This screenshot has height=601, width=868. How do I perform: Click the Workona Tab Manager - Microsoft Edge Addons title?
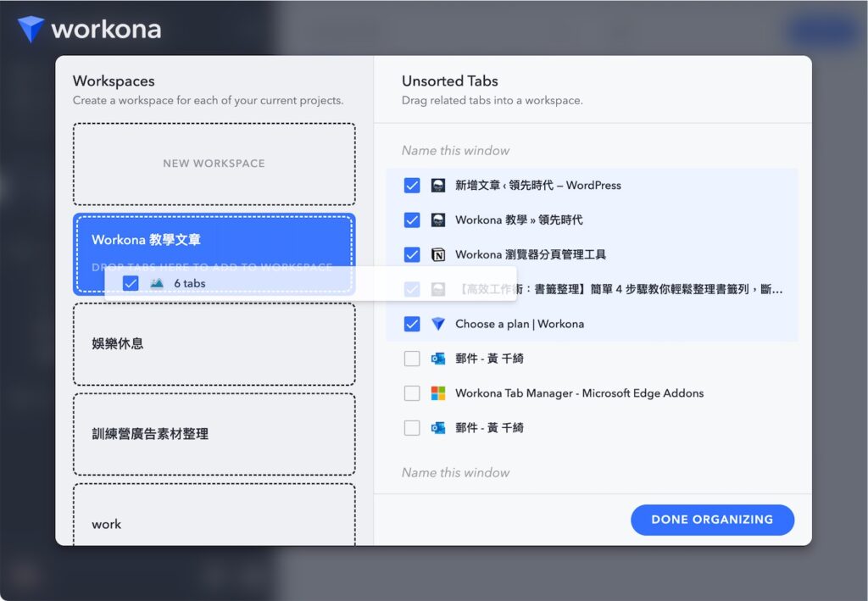click(x=580, y=393)
